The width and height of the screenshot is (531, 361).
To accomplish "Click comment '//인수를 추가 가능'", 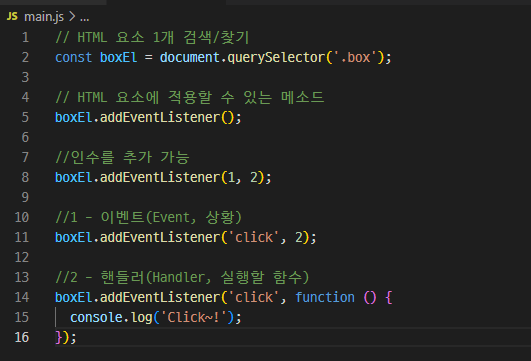I will 122,157.
